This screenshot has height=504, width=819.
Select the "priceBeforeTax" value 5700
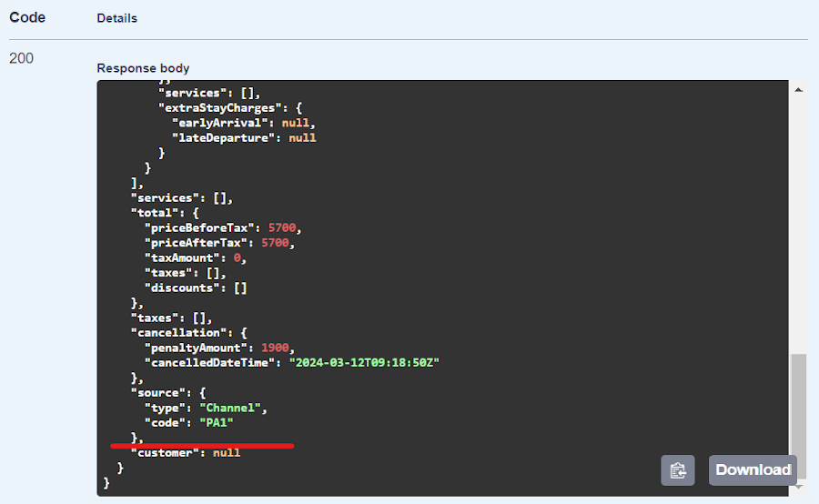pos(282,227)
